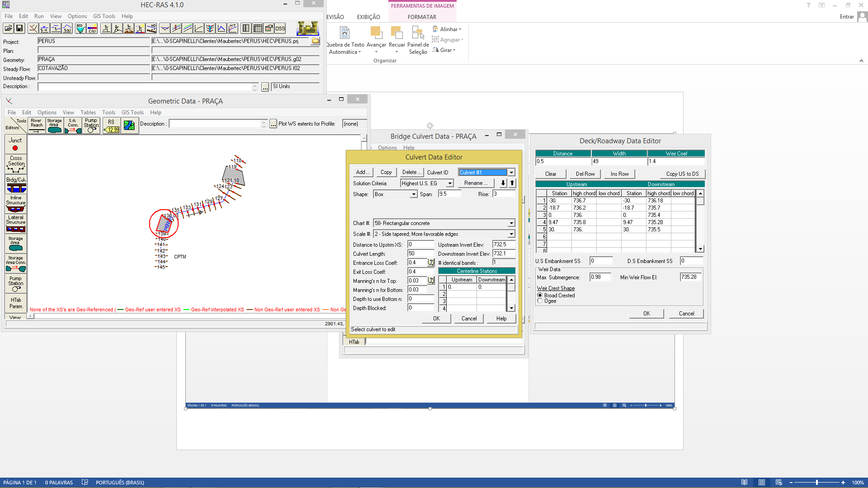Image resolution: width=868 pixels, height=488 pixels.
Task: Open the Inline Structure editor
Action: [16, 203]
